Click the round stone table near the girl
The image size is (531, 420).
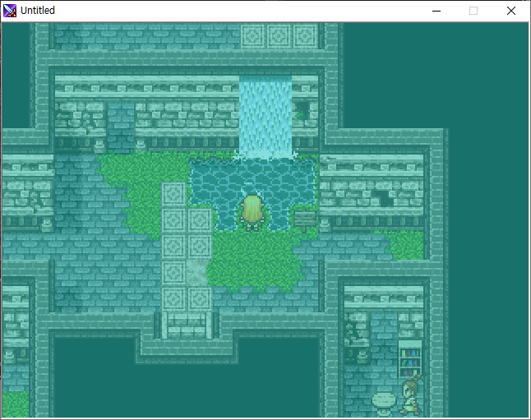pyautogui.click(x=384, y=404)
